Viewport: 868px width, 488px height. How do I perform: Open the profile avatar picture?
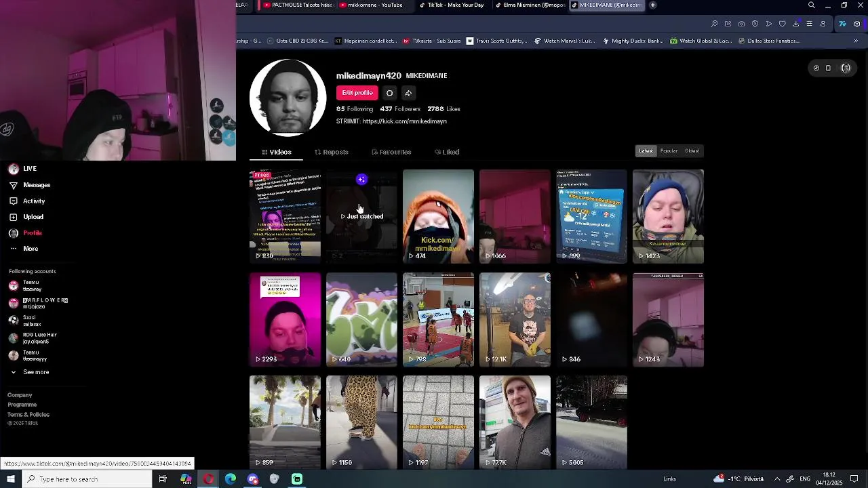pos(288,98)
